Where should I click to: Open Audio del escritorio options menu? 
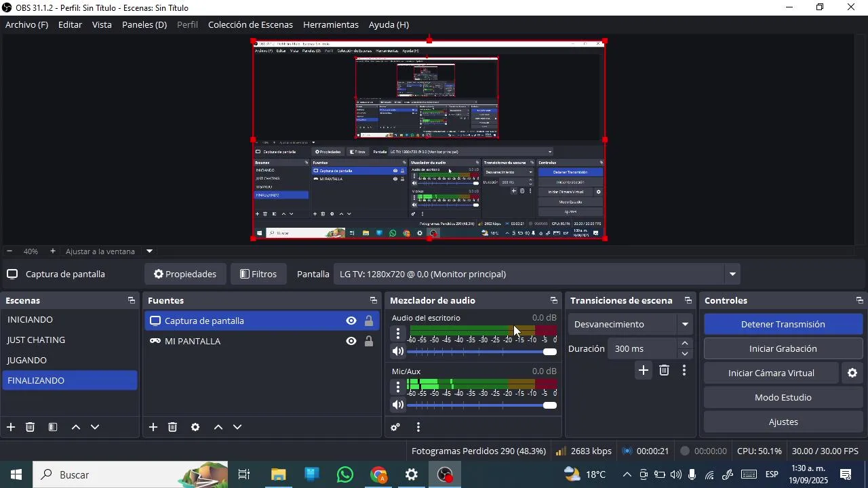coord(398,334)
